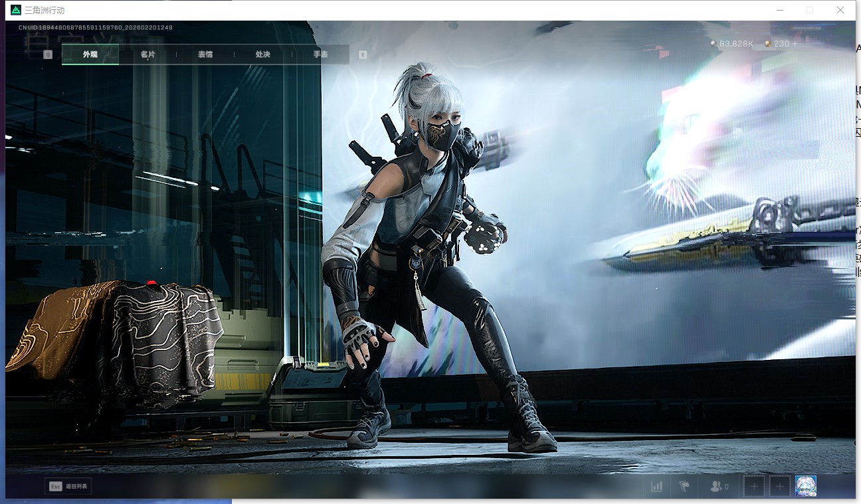This screenshot has height=504, width=861.
Task: Go to the 手表 tab
Action: pyautogui.click(x=320, y=54)
